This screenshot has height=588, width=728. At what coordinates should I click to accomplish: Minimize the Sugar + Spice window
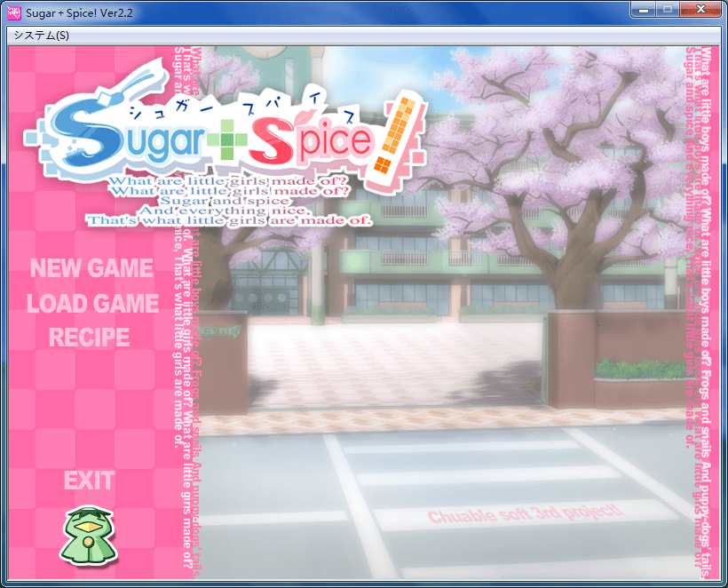coord(645,10)
